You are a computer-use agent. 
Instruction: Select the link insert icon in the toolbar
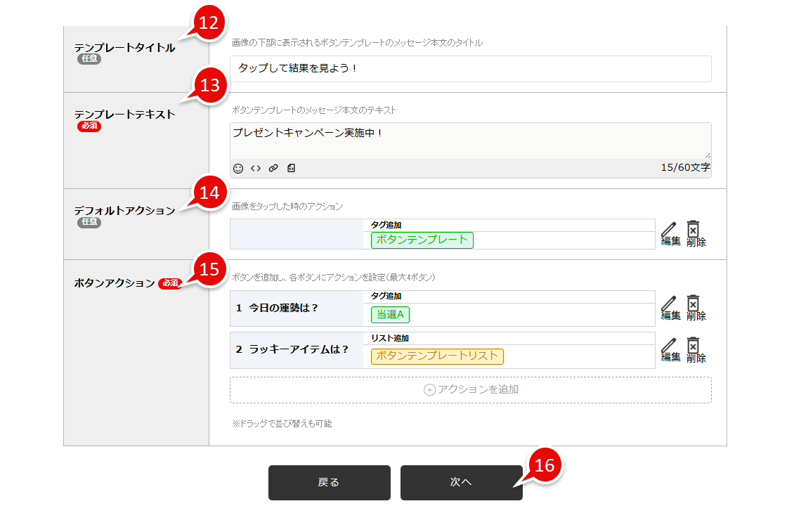coord(273,168)
